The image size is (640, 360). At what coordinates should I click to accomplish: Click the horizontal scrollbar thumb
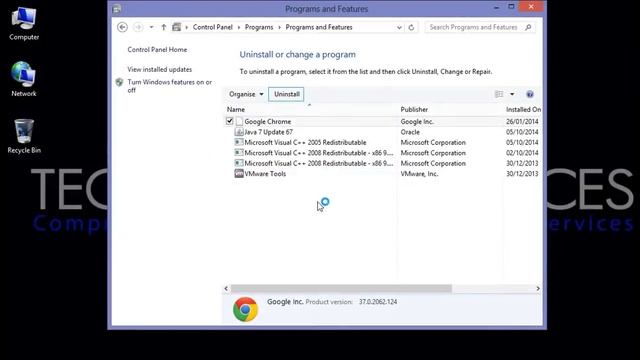pos(341,289)
